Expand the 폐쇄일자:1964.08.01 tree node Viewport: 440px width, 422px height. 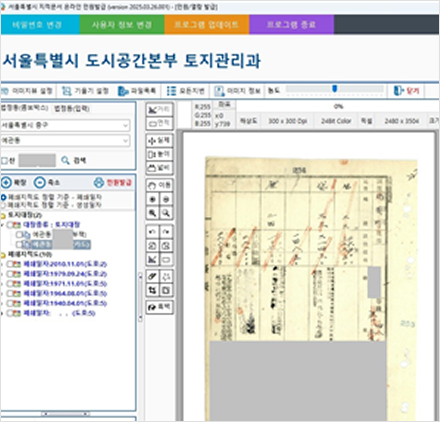pos(2,294)
